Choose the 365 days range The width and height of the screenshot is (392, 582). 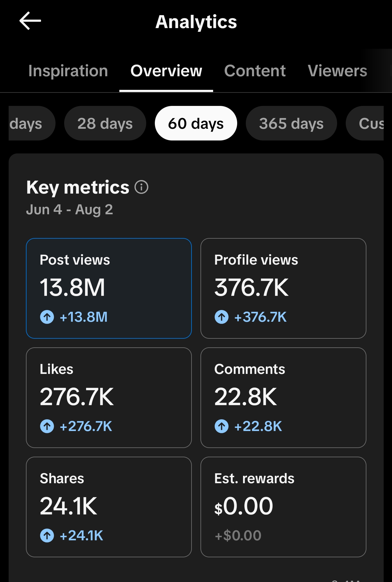[x=291, y=123]
